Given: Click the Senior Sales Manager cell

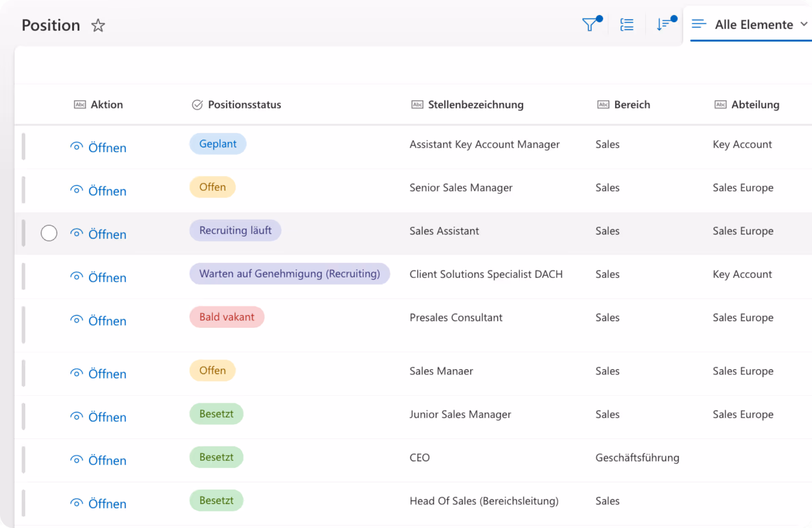Looking at the screenshot, I should 461,187.
